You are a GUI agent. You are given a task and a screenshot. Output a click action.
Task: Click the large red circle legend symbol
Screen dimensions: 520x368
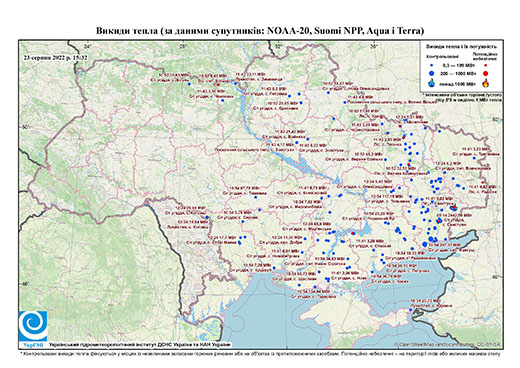485,73
